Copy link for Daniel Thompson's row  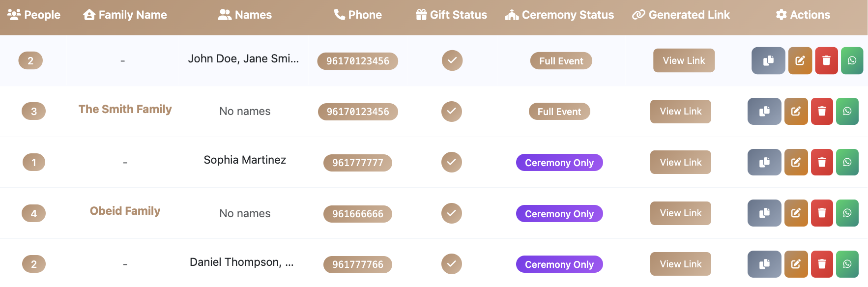(764, 264)
